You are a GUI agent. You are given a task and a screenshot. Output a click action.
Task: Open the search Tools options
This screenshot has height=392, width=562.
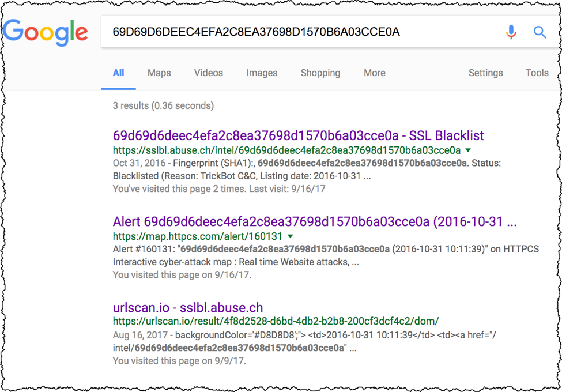pyautogui.click(x=537, y=73)
